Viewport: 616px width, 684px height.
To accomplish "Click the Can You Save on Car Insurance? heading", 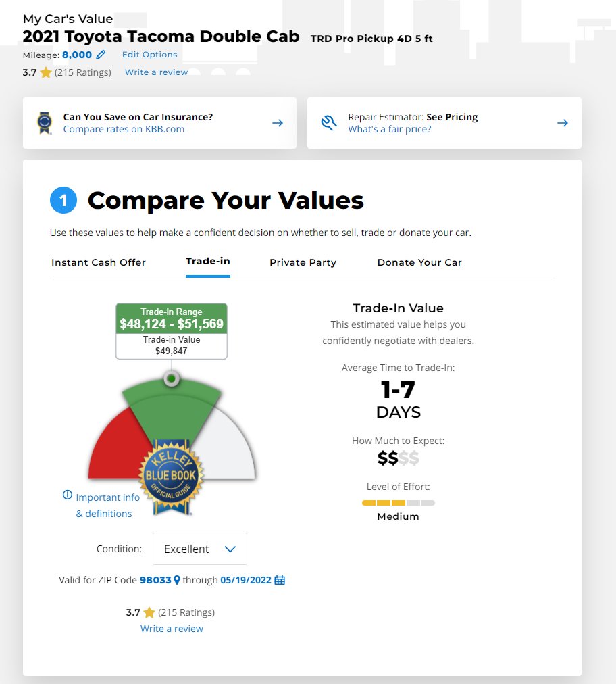I will click(x=138, y=117).
